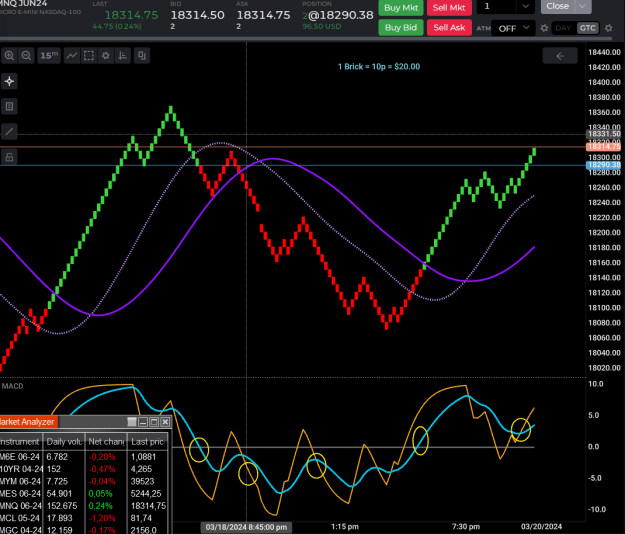Select the dashed rectangle selection tool
The height and width of the screenshot is (534, 625).
(89, 55)
